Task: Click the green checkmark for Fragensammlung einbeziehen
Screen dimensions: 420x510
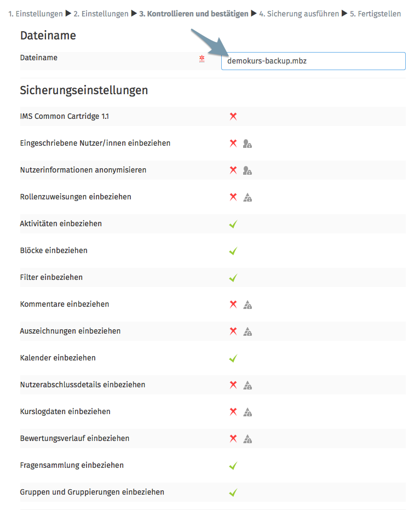Action: coord(233,466)
